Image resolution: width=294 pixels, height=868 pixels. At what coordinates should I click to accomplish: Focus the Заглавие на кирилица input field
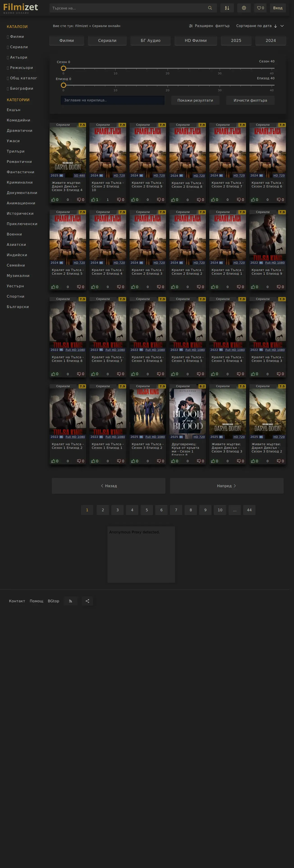(x=112, y=101)
